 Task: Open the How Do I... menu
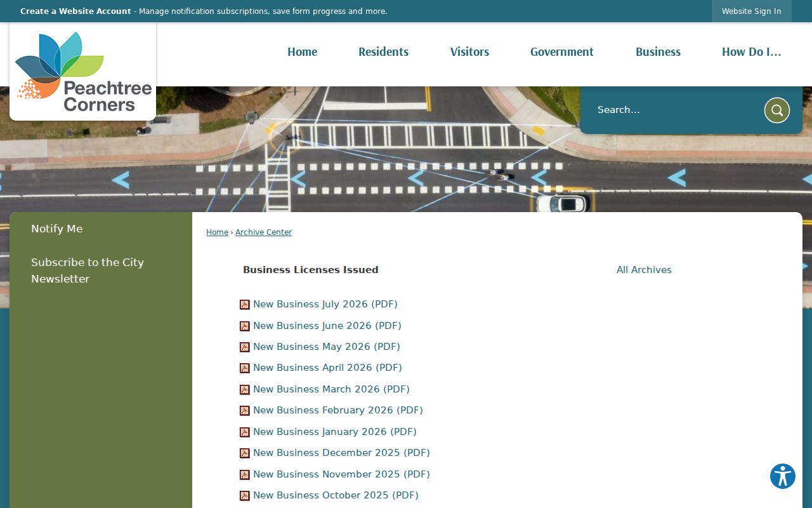(x=751, y=52)
